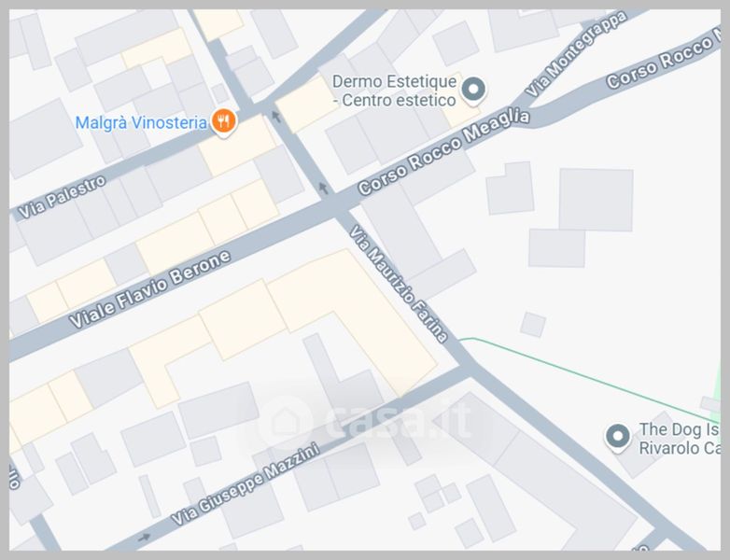
Task: Click the one-way arrow on Via Giuseppe Mazzini
Action: pos(144,538)
